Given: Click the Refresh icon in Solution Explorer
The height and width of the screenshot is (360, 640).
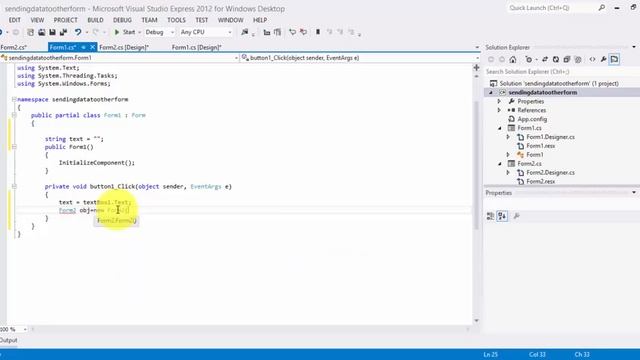Looking at the screenshot, I should 556,60.
